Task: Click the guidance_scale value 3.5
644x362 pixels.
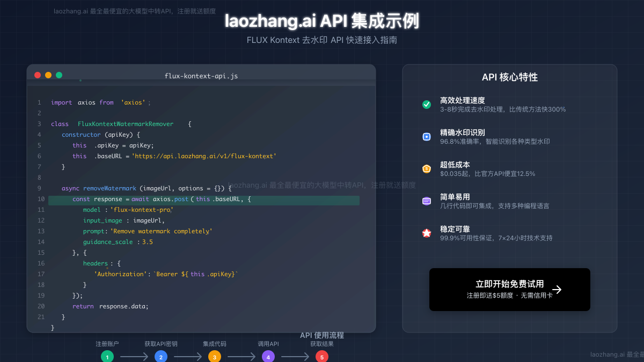Action: pos(148,242)
